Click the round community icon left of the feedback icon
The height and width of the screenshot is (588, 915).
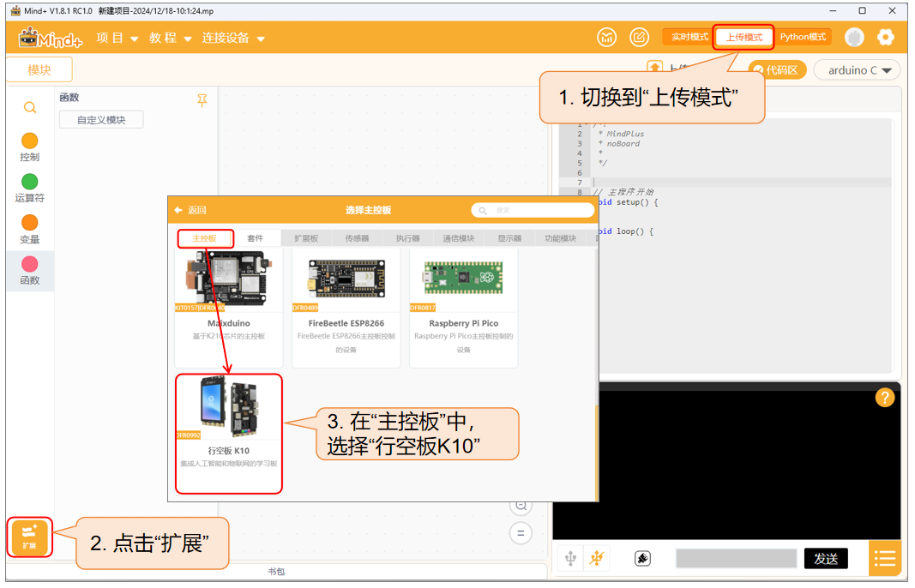(607, 38)
